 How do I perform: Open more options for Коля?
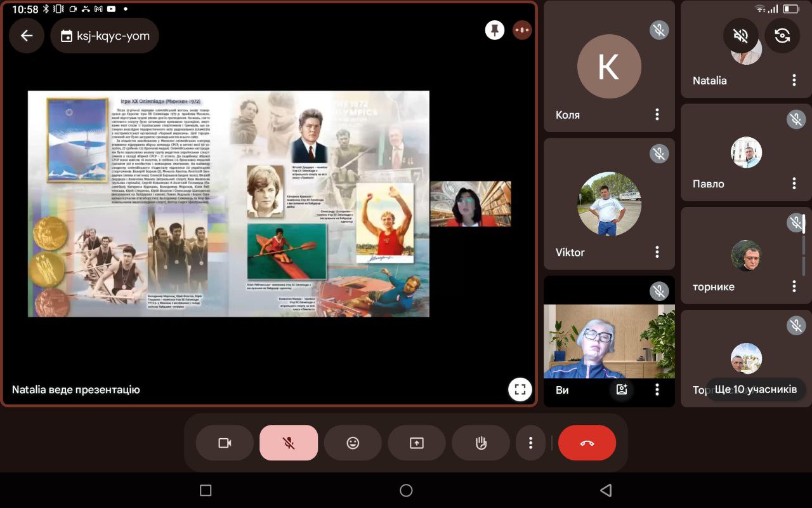tap(657, 114)
